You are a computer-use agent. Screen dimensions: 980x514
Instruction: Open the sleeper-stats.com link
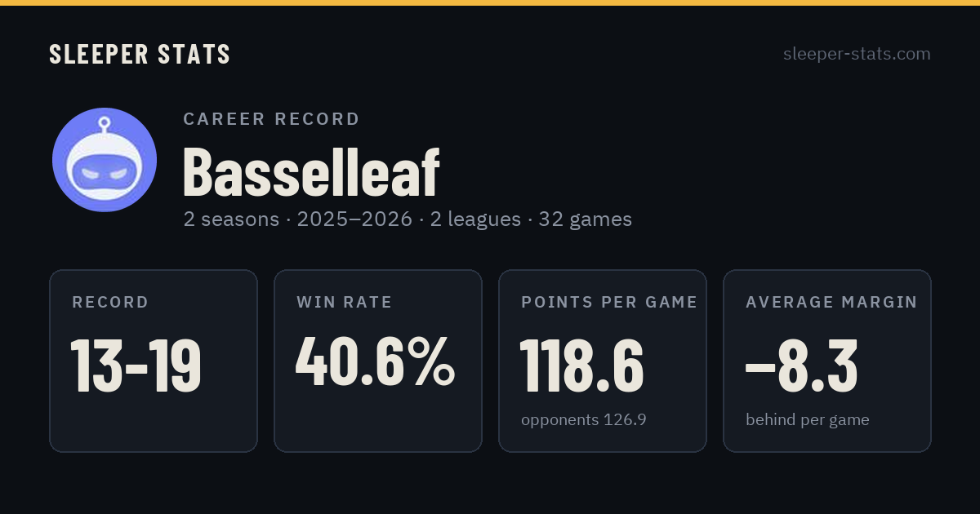tap(857, 54)
